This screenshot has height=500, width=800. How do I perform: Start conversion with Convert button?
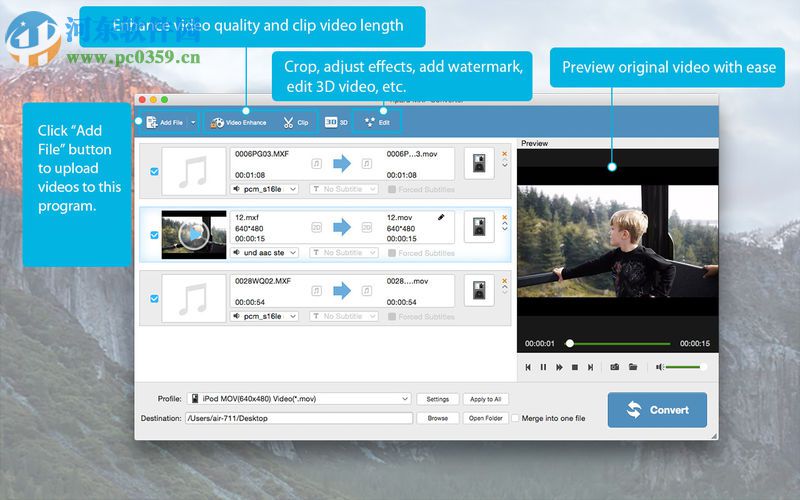point(657,410)
